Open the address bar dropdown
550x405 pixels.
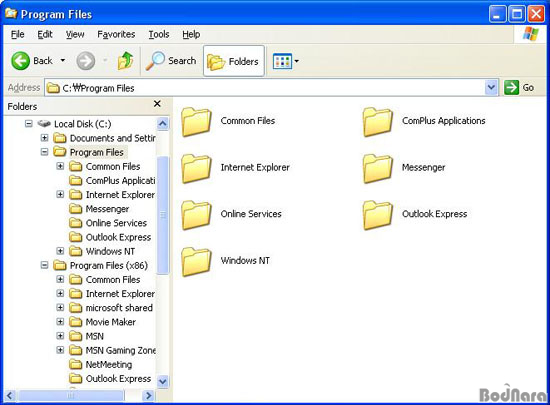coord(491,88)
